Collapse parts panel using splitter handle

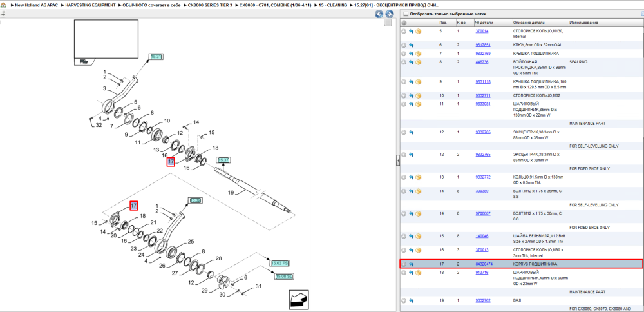coord(397,161)
